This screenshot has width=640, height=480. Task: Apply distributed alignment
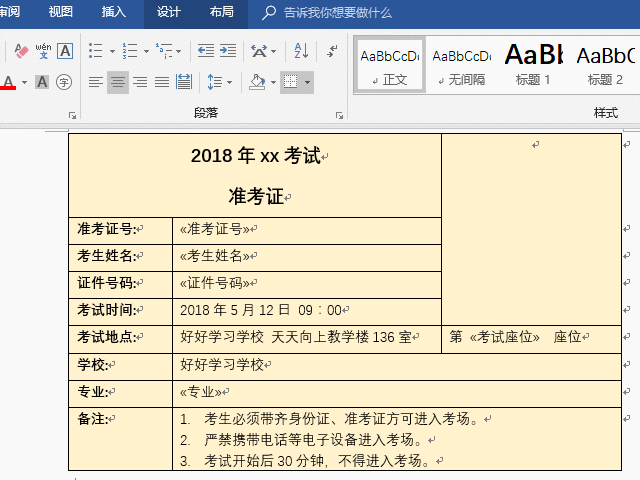click(x=184, y=82)
